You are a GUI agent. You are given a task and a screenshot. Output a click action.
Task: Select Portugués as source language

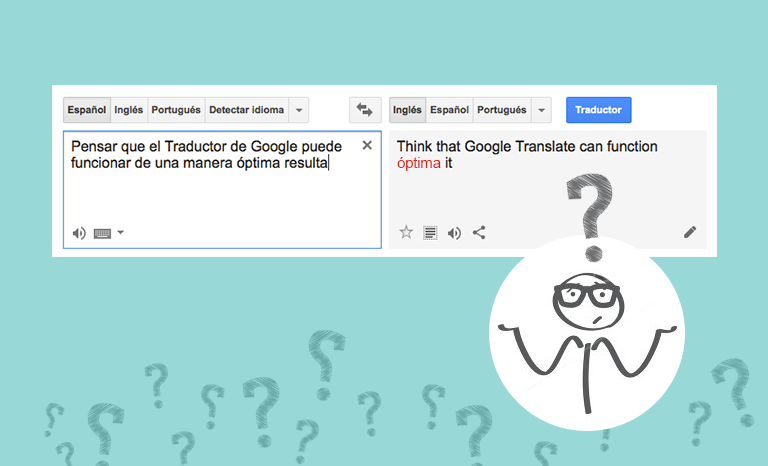pyautogui.click(x=176, y=110)
